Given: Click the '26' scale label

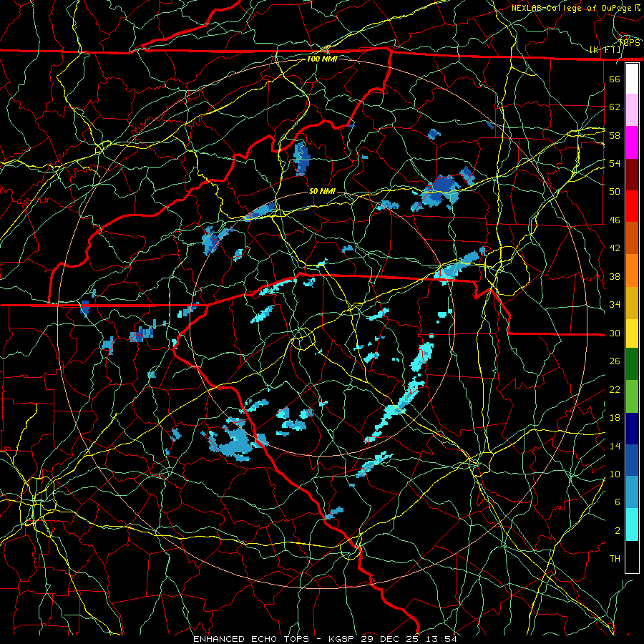Looking at the screenshot, I should click(x=615, y=361).
